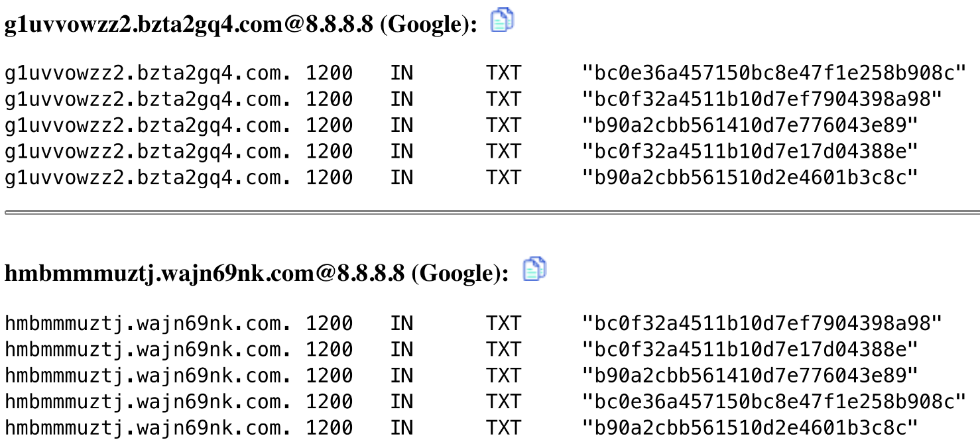Viewport: 980px width, 446px height.
Task: Click the hmbmmmuztj.wajn69nk.com@8.8.8.8 (Google) heading
Action: click(x=257, y=273)
